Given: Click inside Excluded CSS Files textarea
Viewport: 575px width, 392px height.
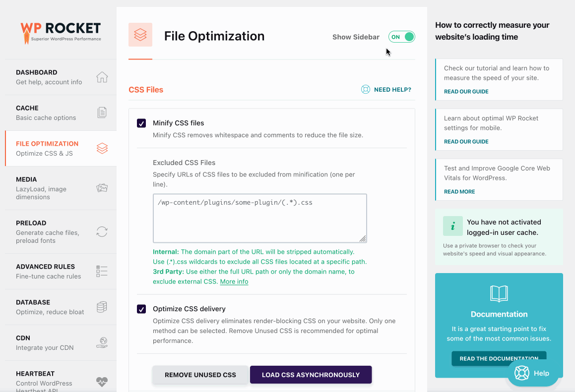Looking at the screenshot, I should pos(259,219).
